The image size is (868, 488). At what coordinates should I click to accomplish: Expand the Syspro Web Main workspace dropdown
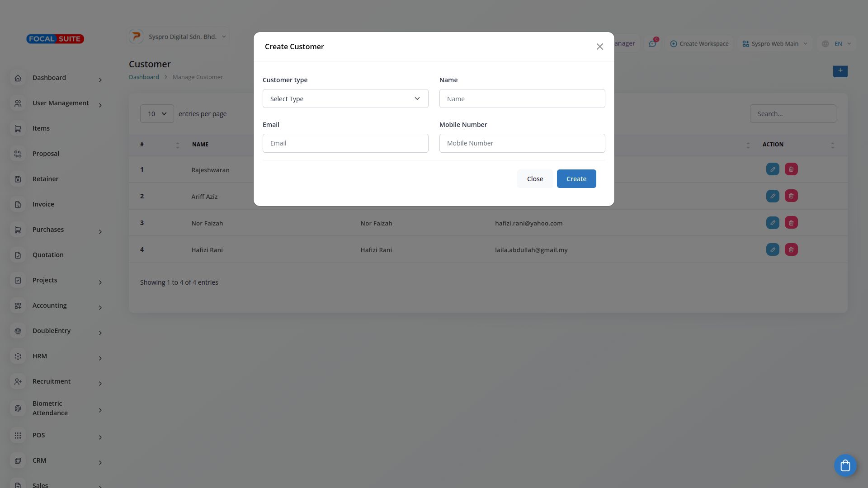point(775,44)
